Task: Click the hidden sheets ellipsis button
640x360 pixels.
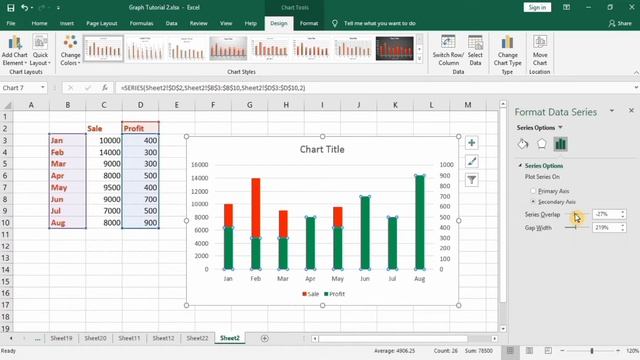Action: click(38, 339)
